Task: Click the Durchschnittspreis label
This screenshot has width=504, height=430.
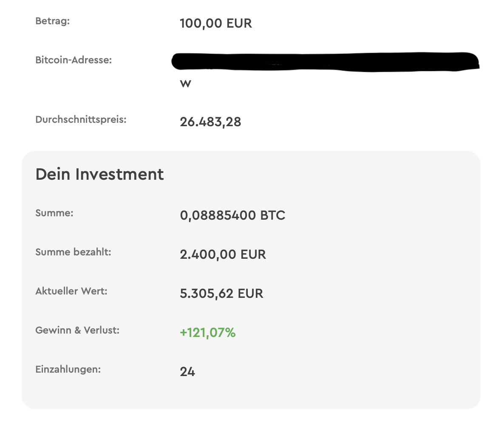Action: 81,119
